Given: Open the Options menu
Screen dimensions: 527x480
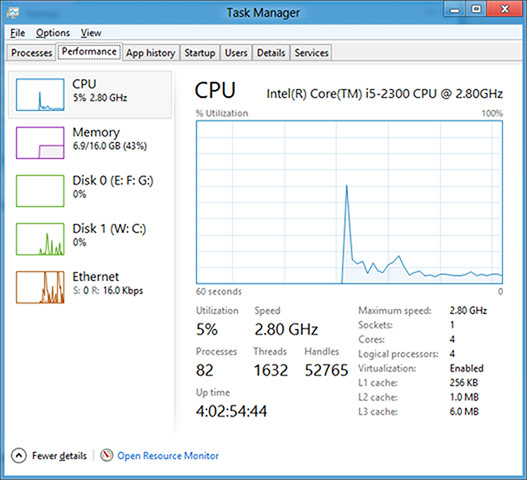Looking at the screenshot, I should pos(53,33).
